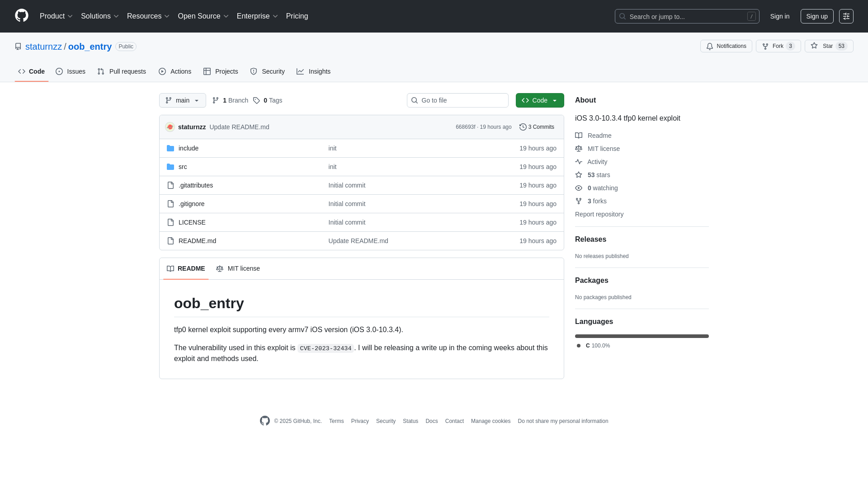The image size is (868, 488).
Task: Click footer Manage cookies link
Action: 491,421
